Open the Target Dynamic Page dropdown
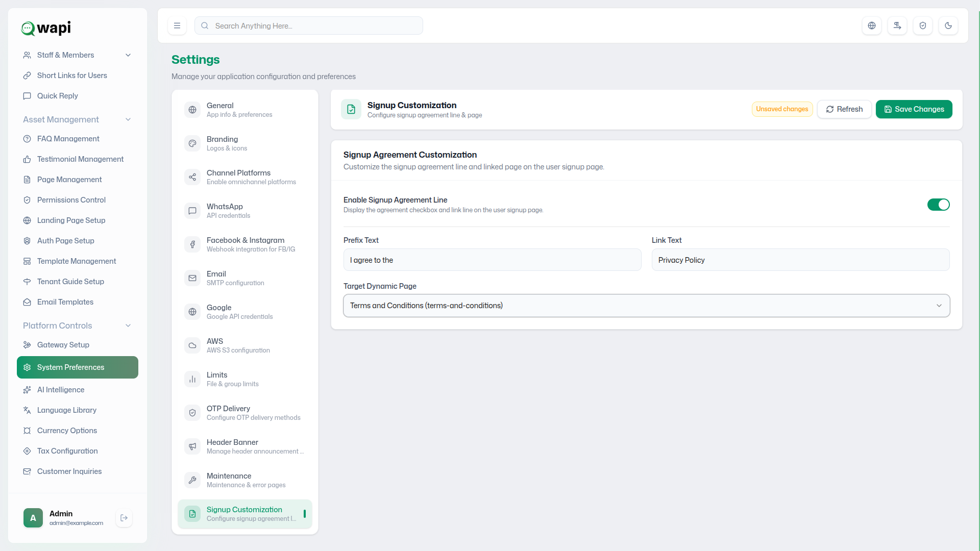 (646, 306)
